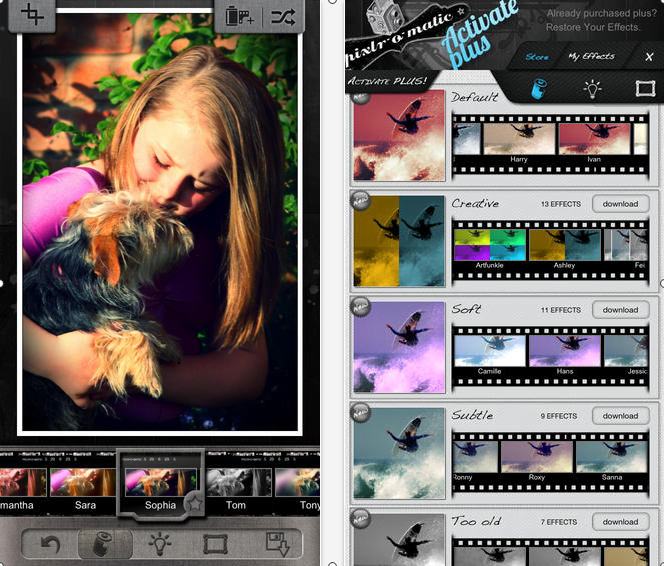Open the Too old pack preview image
This screenshot has width=664, height=566.
pos(399,540)
